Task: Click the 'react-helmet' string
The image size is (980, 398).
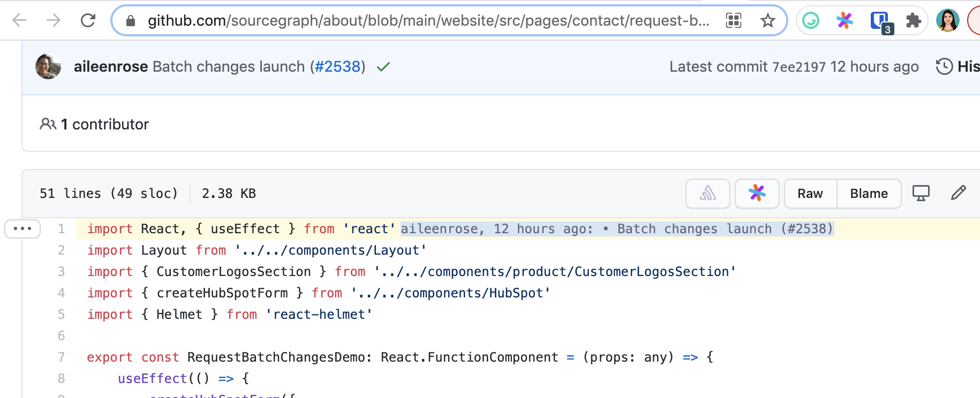Action: pyautogui.click(x=319, y=315)
